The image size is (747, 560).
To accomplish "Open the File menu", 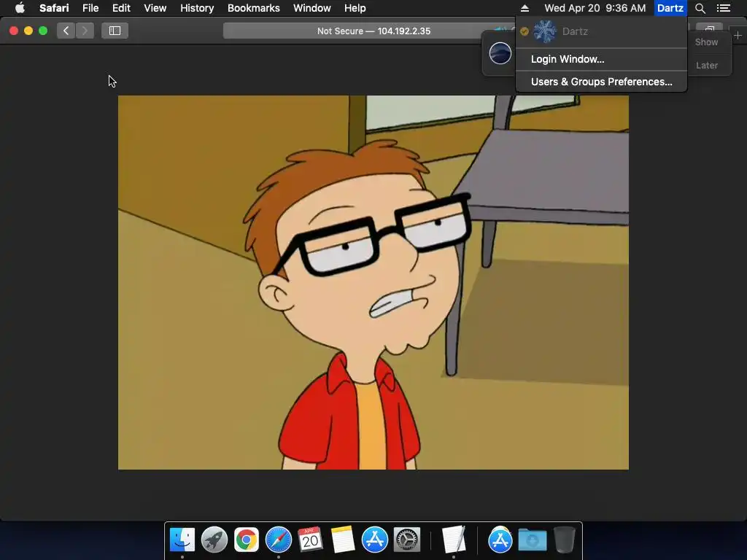I will tap(90, 8).
